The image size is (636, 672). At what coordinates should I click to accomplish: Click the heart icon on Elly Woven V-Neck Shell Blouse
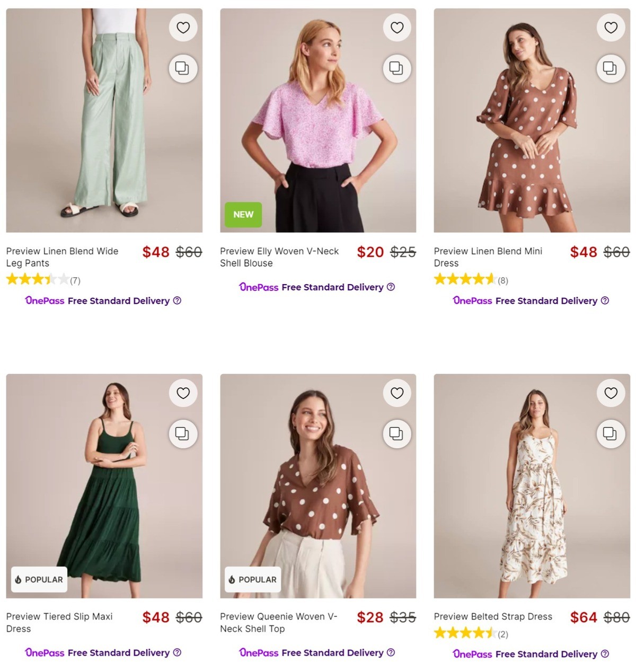(x=397, y=27)
